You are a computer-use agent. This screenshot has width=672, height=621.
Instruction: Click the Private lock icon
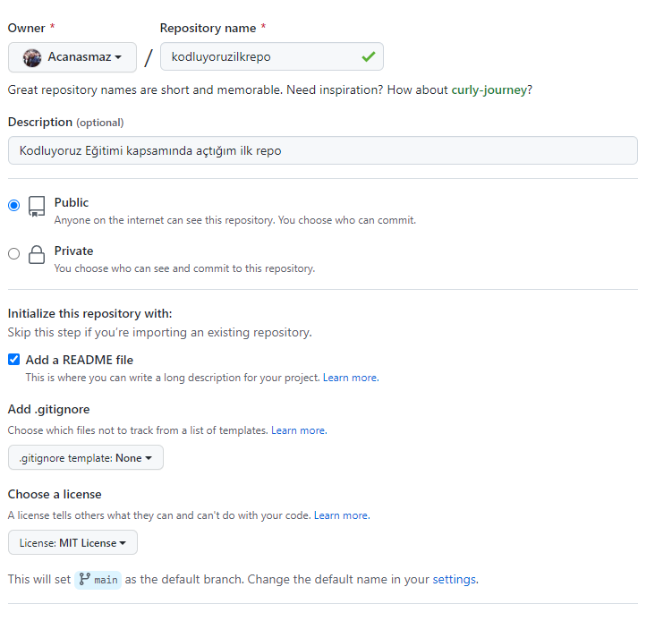click(x=37, y=254)
